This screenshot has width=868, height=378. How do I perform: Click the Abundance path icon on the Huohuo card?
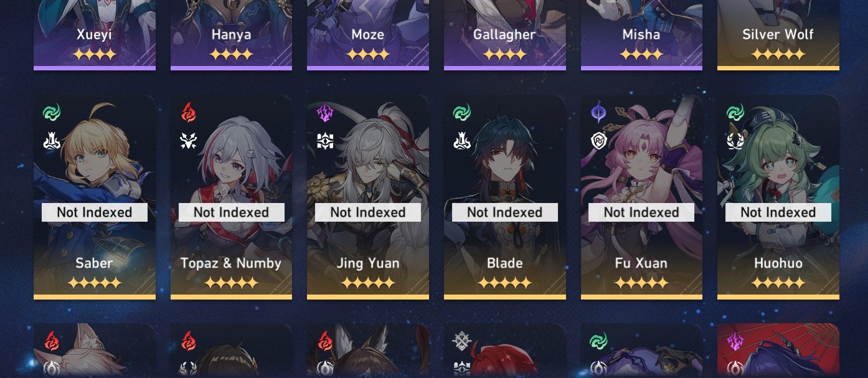735,141
